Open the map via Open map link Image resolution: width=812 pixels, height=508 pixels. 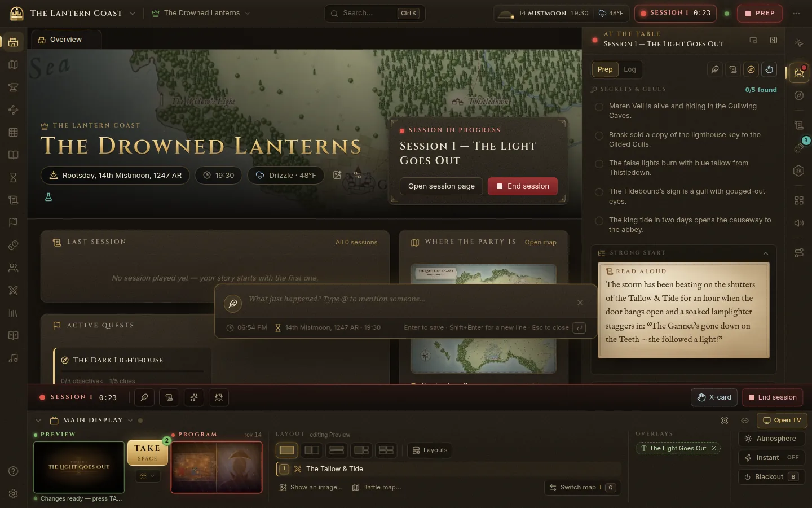540,243
